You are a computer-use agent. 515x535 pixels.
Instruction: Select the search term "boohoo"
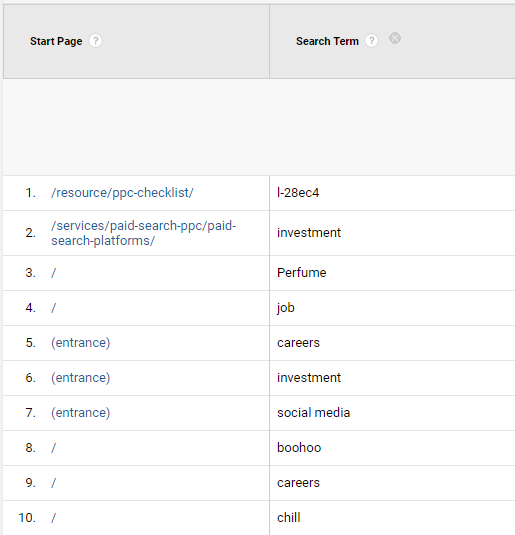[299, 448]
